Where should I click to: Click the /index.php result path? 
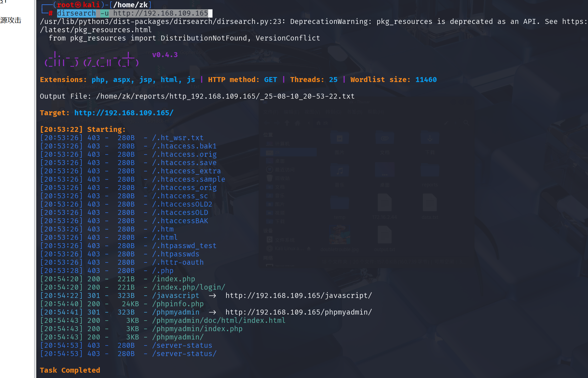[x=173, y=279]
